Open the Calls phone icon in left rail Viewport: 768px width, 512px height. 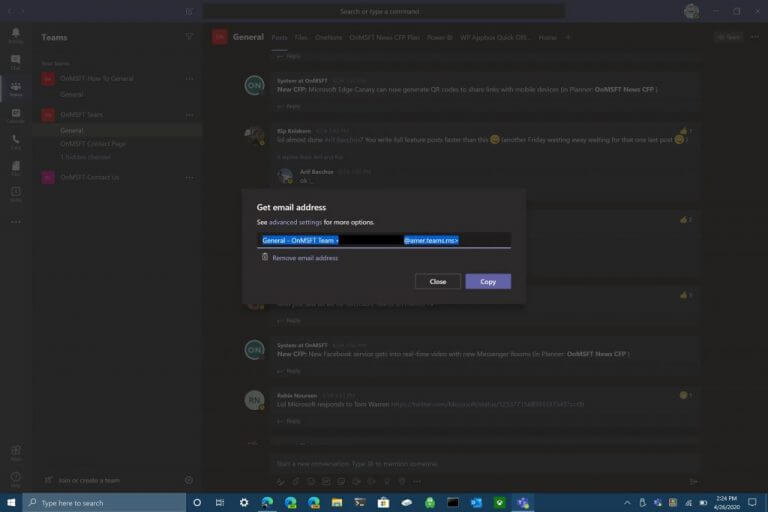pyautogui.click(x=16, y=142)
